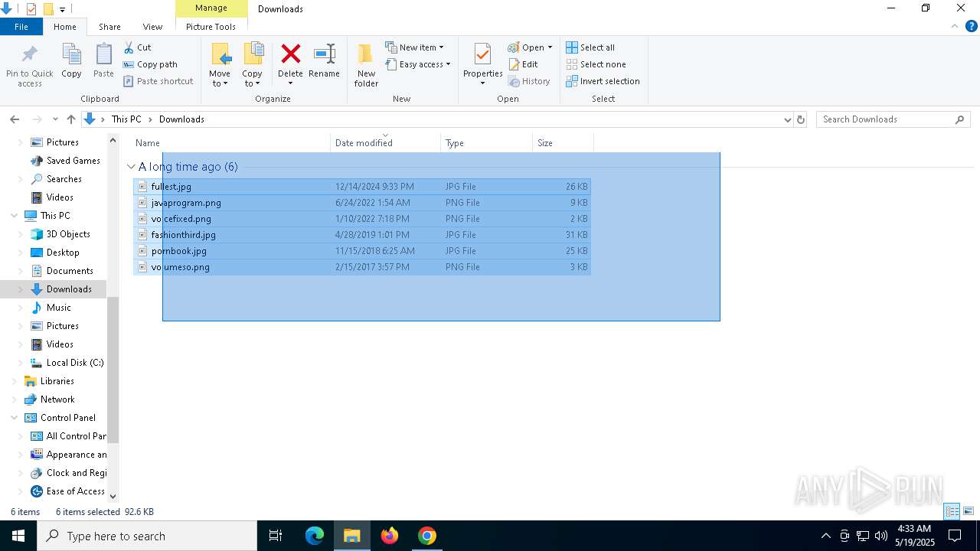The width and height of the screenshot is (980, 551).
Task: Select the fullest.jpg file
Action: 362,187
